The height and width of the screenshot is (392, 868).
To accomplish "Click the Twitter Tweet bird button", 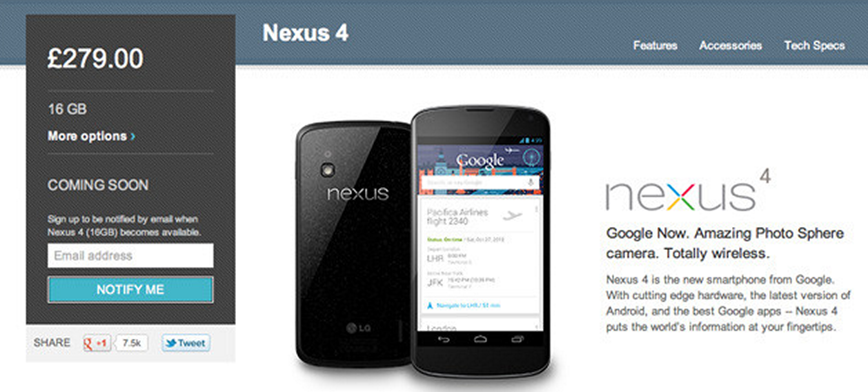I will pos(186,343).
